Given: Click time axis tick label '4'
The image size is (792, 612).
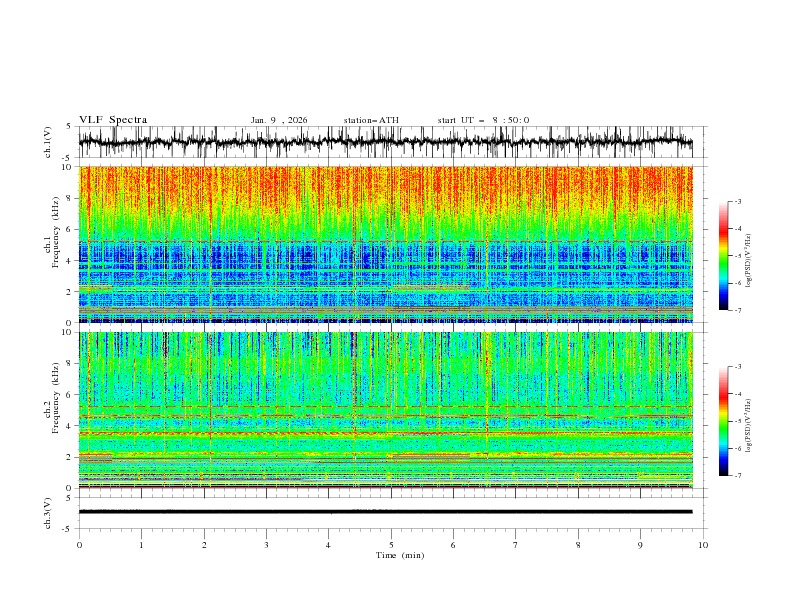Looking at the screenshot, I should [x=328, y=545].
